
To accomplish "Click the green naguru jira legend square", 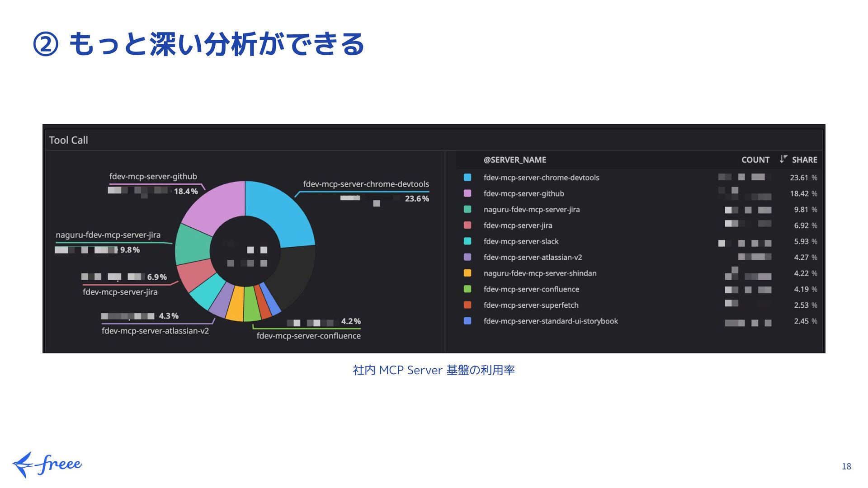I will [467, 209].
